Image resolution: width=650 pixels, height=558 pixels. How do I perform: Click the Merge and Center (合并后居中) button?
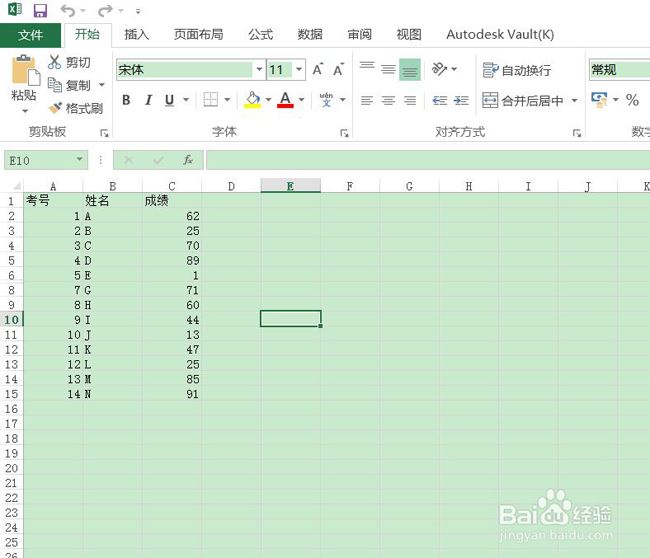pos(523,101)
